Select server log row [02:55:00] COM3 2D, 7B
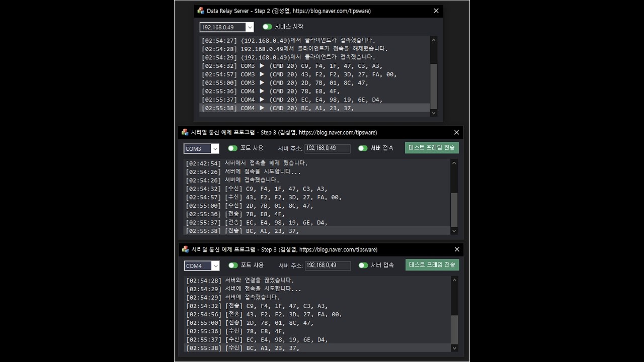Viewport: 644px width, 362px height. point(315,83)
